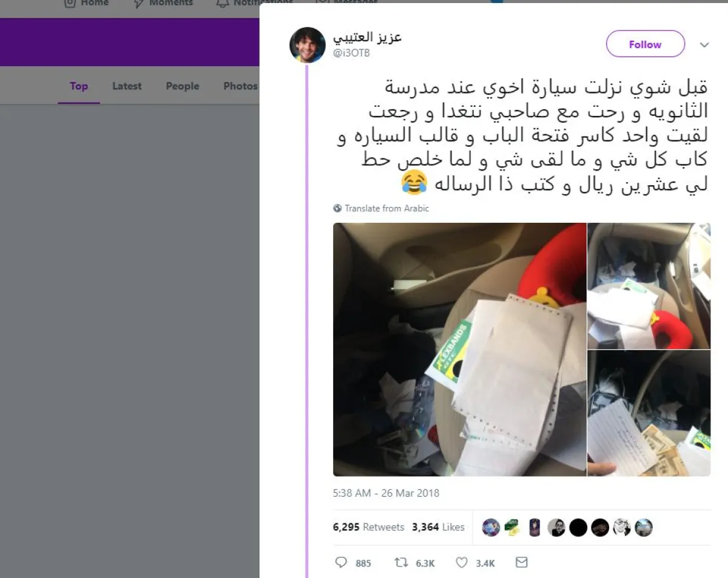Select the Top search tab
Viewport: 728px width, 578px height.
pos(79,86)
